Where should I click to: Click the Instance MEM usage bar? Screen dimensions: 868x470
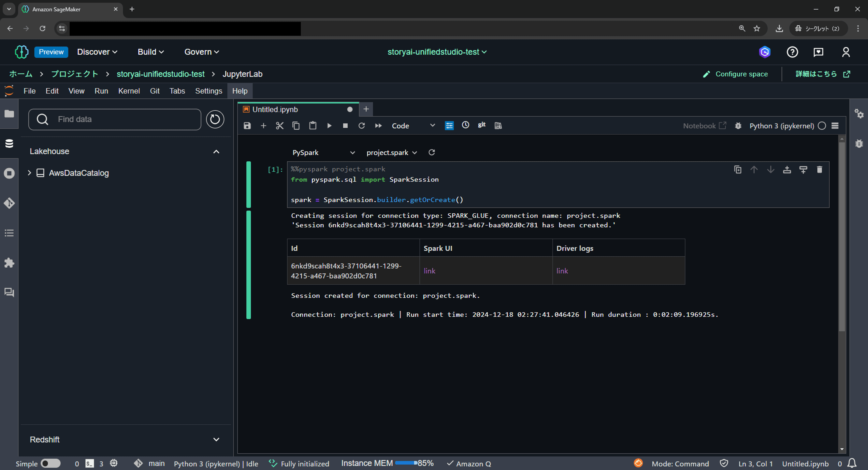[x=406, y=463]
